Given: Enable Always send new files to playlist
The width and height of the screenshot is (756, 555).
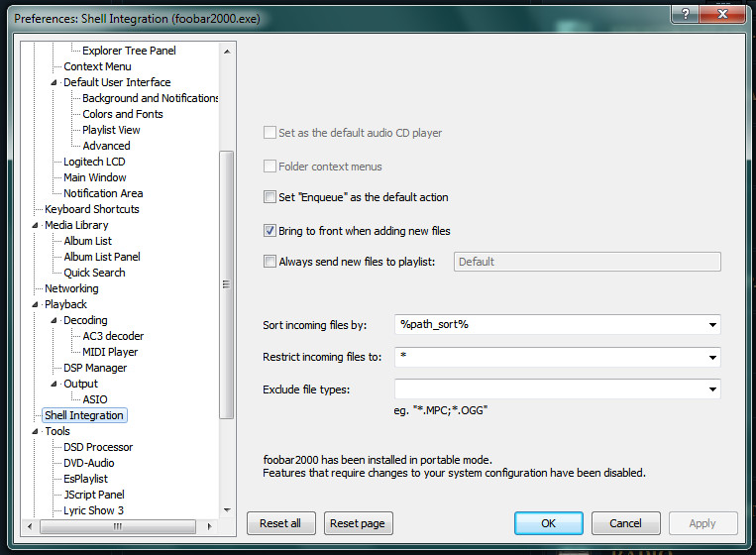Looking at the screenshot, I should click(270, 262).
